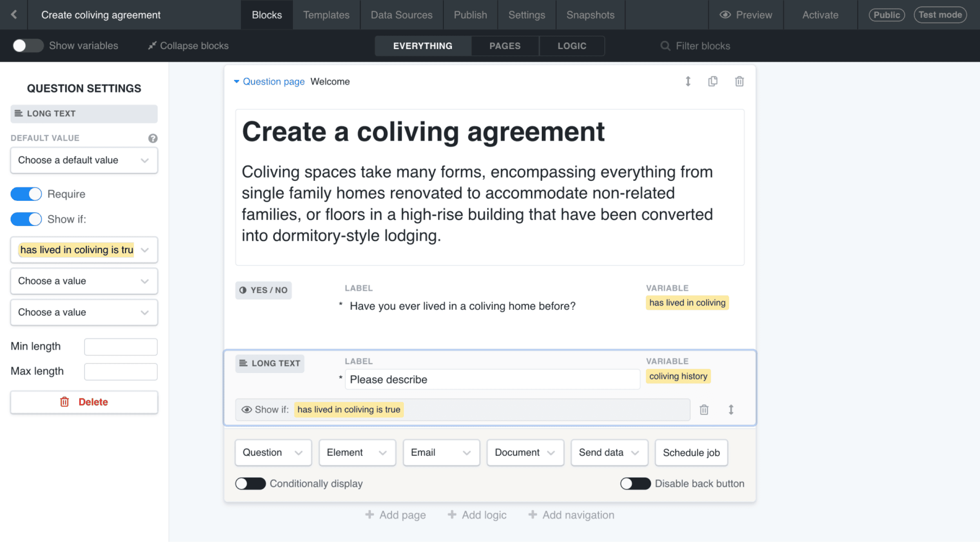The height and width of the screenshot is (542, 980).
Task: Delete the selected long text question
Action: coord(84,402)
